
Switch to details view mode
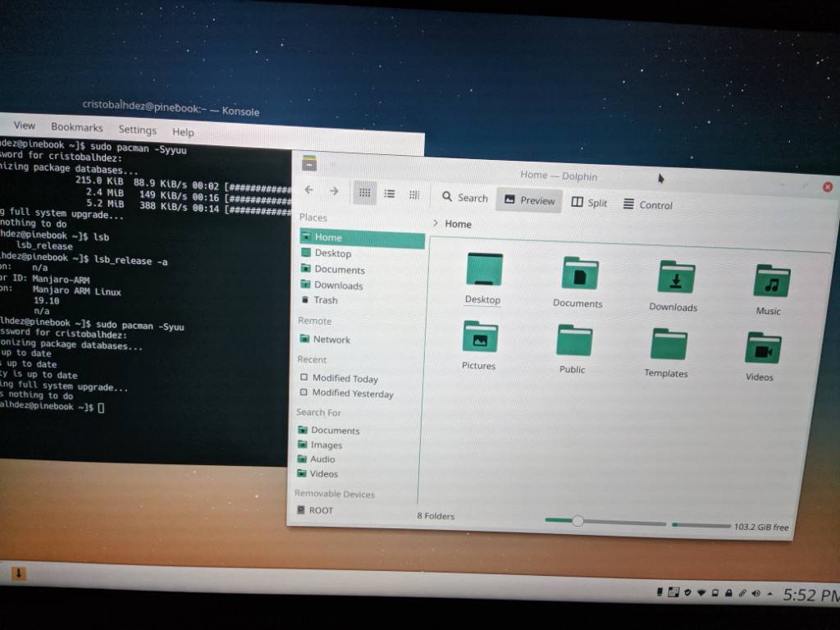pos(414,194)
